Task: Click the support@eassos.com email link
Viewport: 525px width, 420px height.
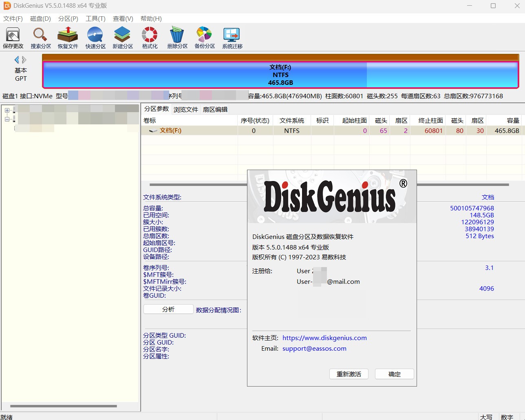Action: (314, 348)
